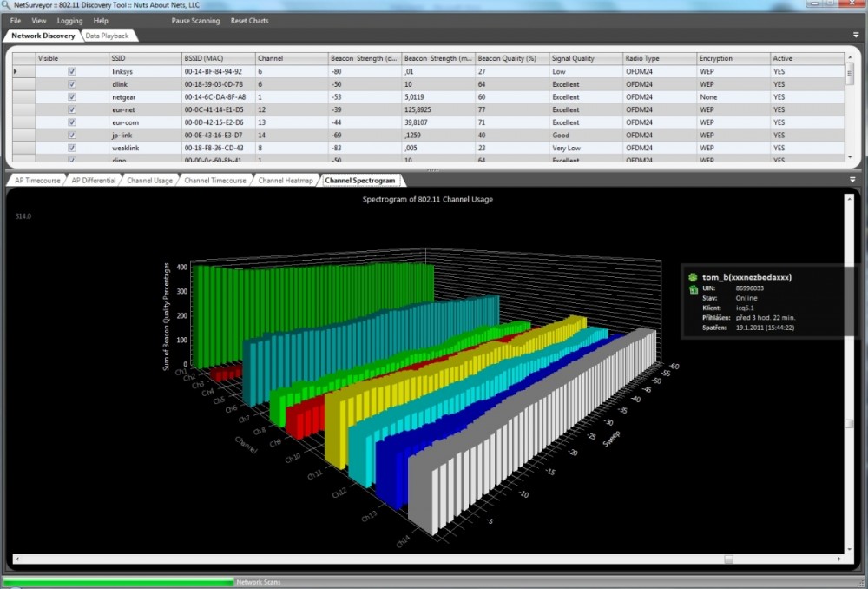Screen dimensions: 868x589
Task: Open the File menu
Action: 16,21
